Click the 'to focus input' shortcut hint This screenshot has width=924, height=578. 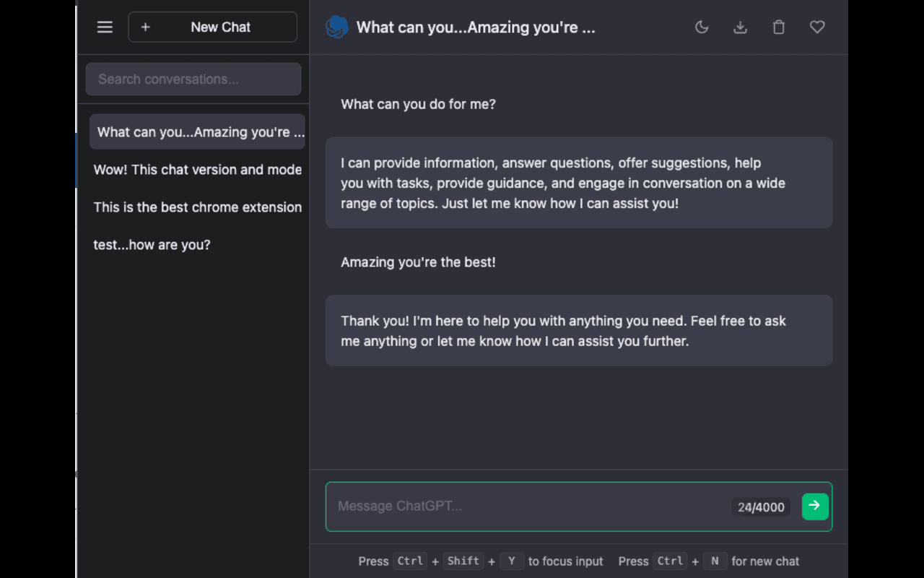(x=565, y=561)
